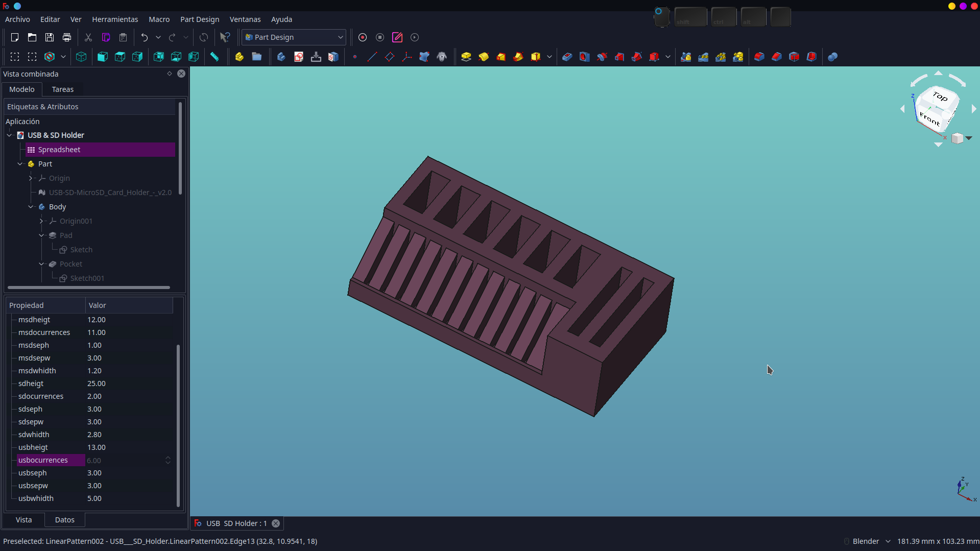This screenshot has width=980, height=551.
Task: Click the isometric view cube icon
Action: point(81,57)
